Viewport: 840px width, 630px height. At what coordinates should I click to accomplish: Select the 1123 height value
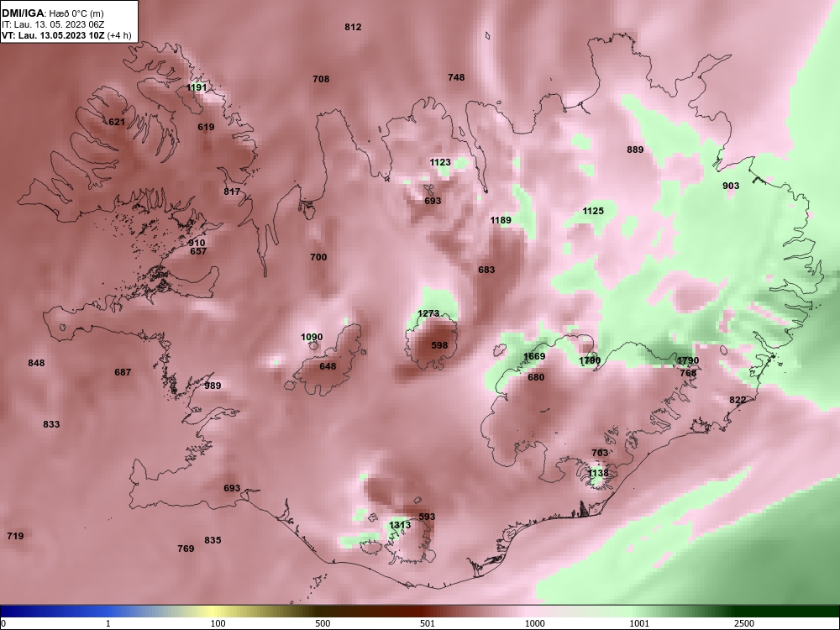pos(440,162)
